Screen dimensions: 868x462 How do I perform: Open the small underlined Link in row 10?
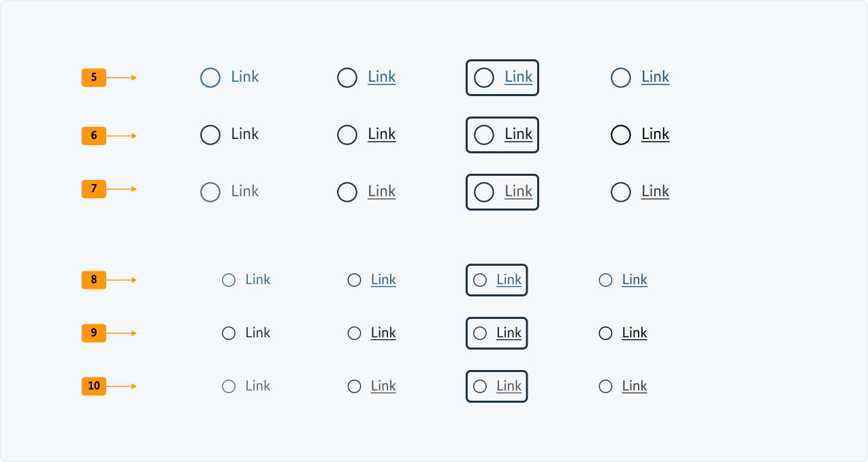tap(383, 386)
